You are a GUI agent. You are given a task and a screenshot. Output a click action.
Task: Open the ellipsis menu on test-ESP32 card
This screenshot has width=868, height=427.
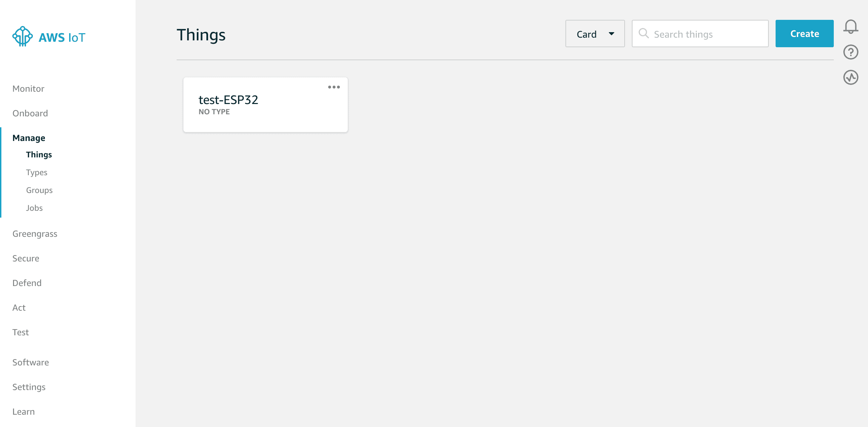tap(334, 87)
